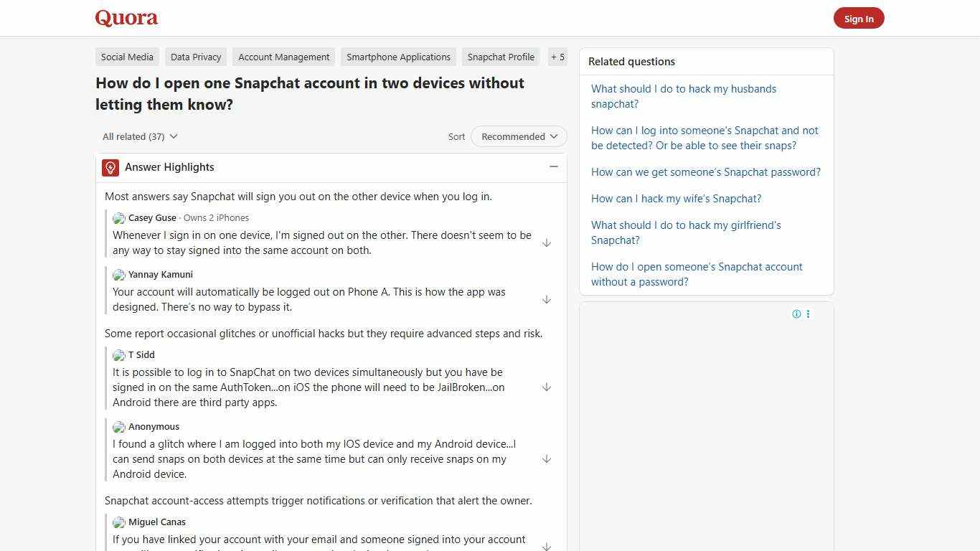Open "How can I hack my wife's Snapchat?"
The width and height of the screenshot is (980, 551).
pos(676,199)
